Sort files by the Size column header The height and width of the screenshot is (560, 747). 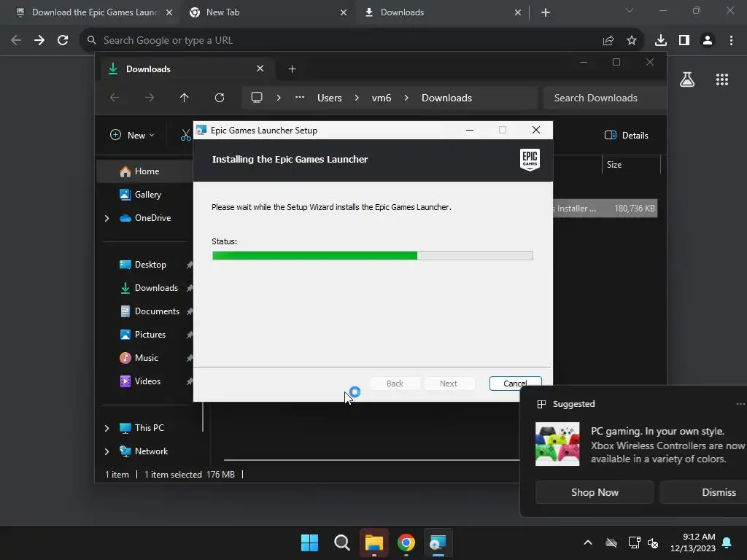[x=631, y=165]
